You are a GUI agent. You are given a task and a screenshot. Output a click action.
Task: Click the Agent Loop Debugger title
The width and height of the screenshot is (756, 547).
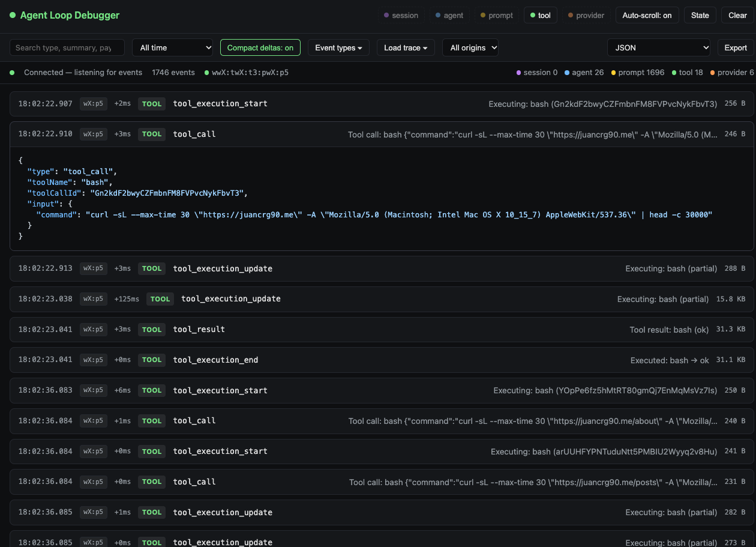(70, 15)
